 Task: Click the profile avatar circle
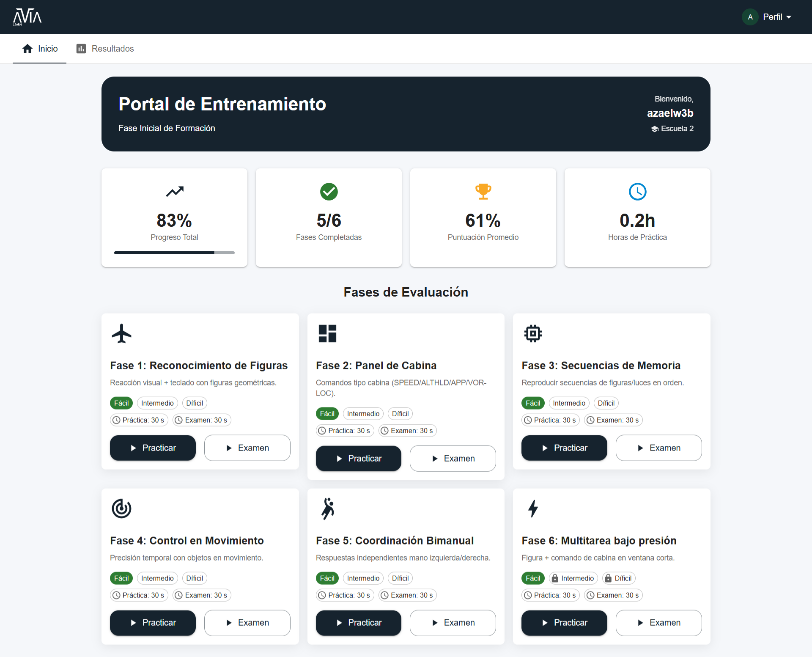tap(750, 17)
